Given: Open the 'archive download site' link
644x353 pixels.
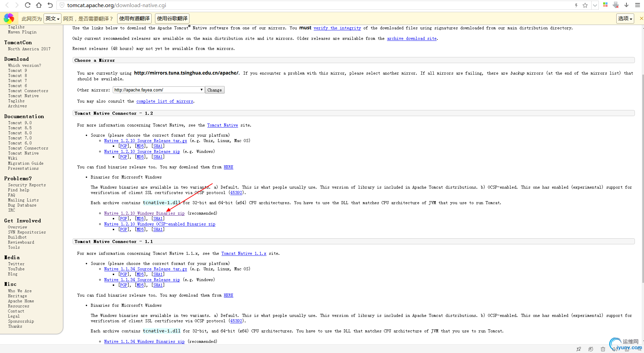Looking at the screenshot, I should [x=412, y=38].
